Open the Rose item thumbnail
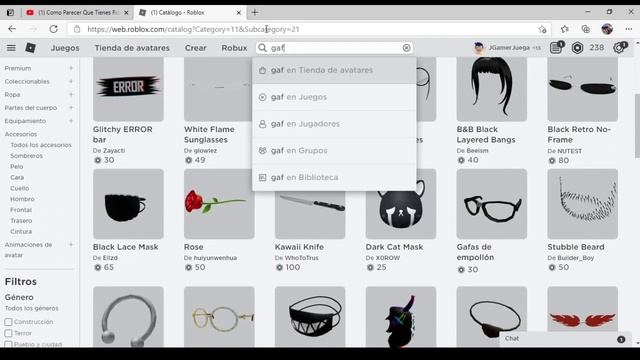Viewport: 640px width, 360px height. 219,204
